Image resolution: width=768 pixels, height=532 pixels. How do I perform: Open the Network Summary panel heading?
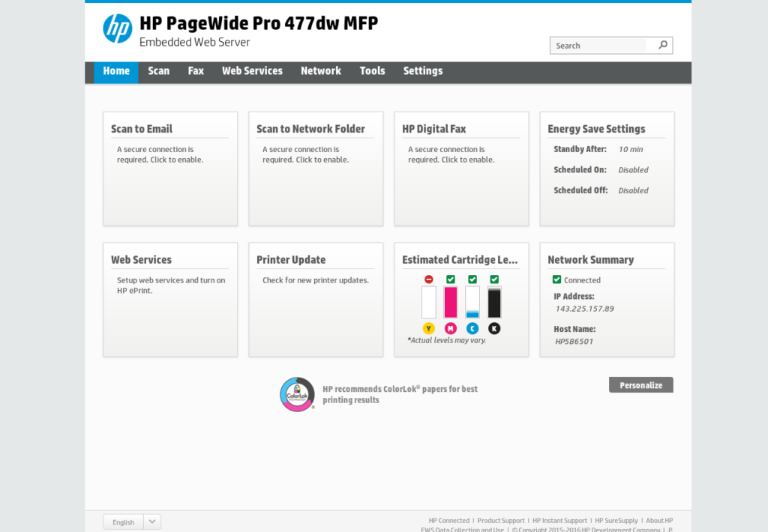coord(591,260)
